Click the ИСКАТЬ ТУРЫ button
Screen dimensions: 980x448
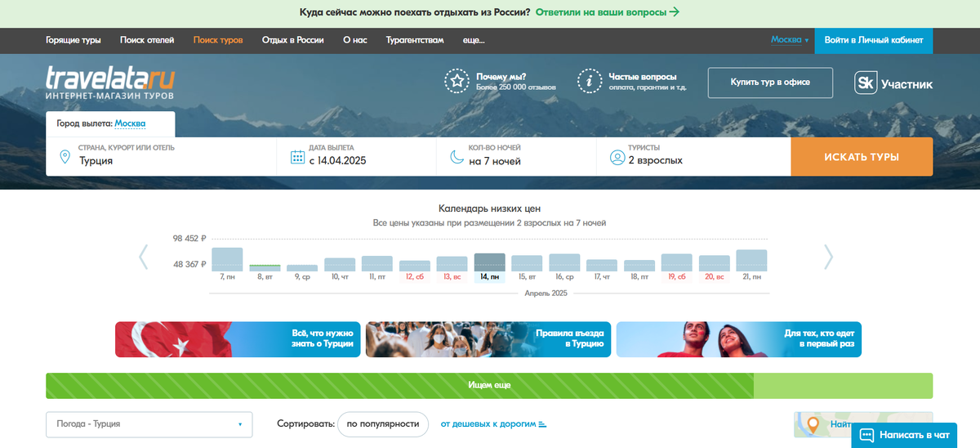[862, 156]
